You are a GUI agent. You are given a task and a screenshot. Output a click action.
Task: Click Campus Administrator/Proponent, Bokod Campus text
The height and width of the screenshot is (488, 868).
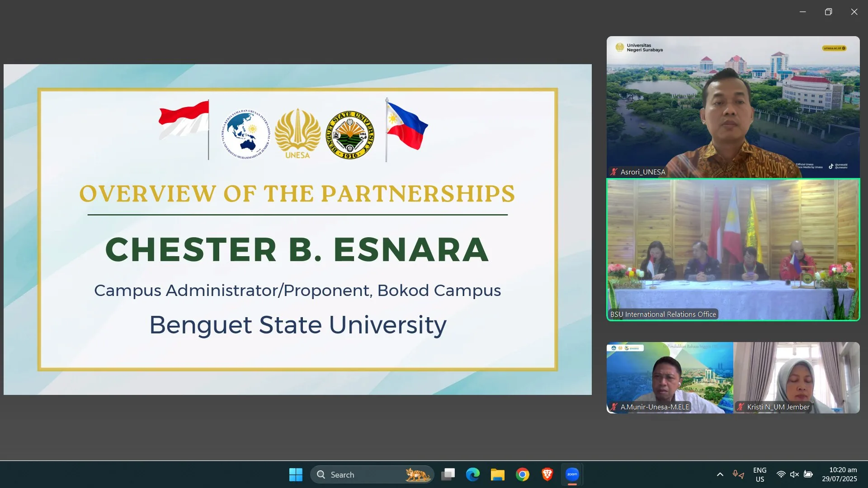(x=297, y=290)
